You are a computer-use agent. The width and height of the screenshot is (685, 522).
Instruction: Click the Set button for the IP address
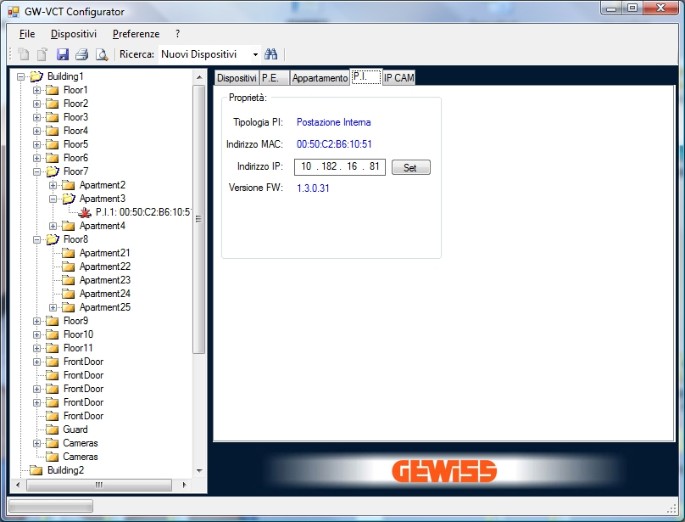(x=411, y=167)
